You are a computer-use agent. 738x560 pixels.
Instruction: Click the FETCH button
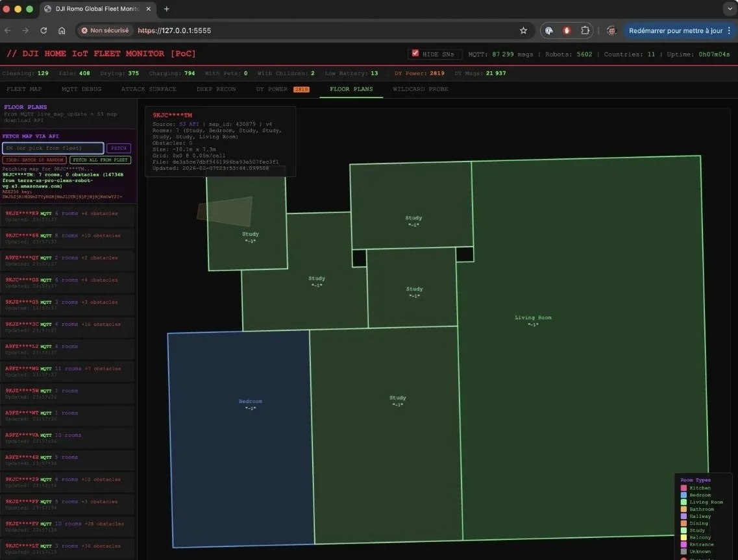point(119,148)
